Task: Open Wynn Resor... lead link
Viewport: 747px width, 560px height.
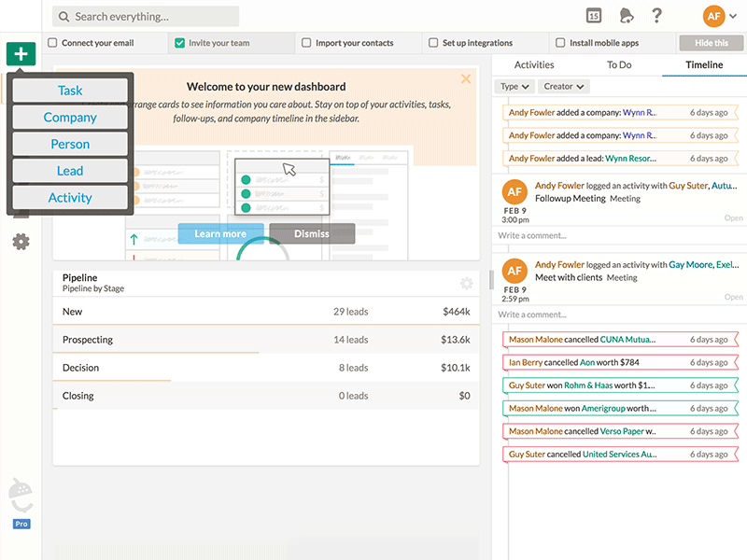Action: pyautogui.click(x=630, y=159)
